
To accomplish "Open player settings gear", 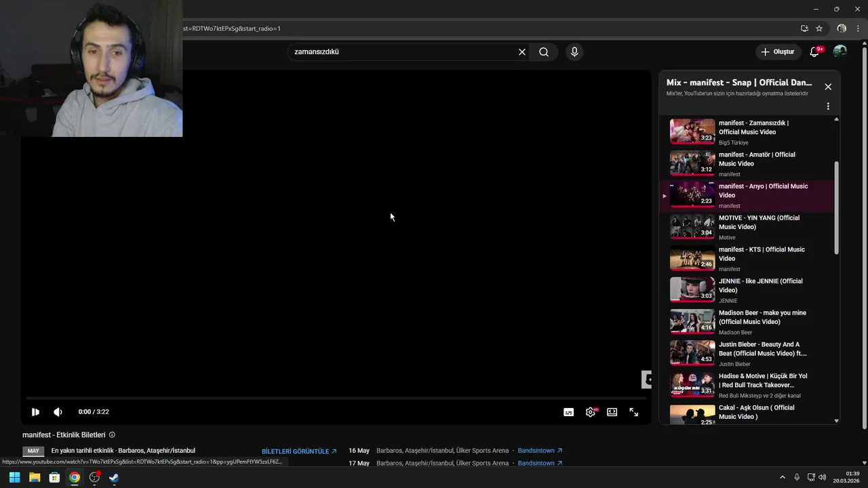I will [x=591, y=412].
